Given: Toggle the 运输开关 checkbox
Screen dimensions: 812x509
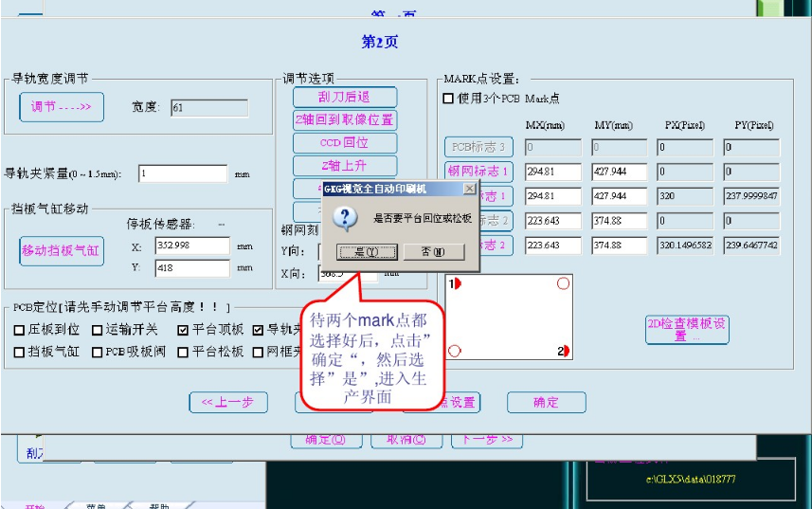Looking at the screenshot, I should (x=98, y=331).
